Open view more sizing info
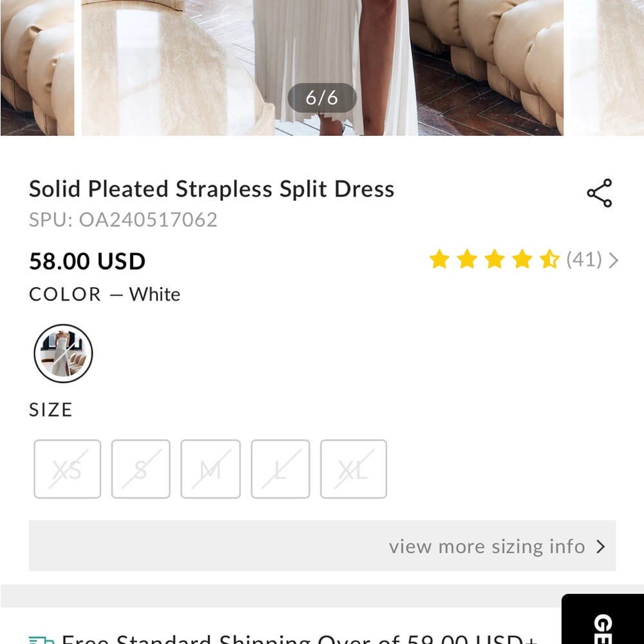This screenshot has width=644, height=644. click(486, 547)
